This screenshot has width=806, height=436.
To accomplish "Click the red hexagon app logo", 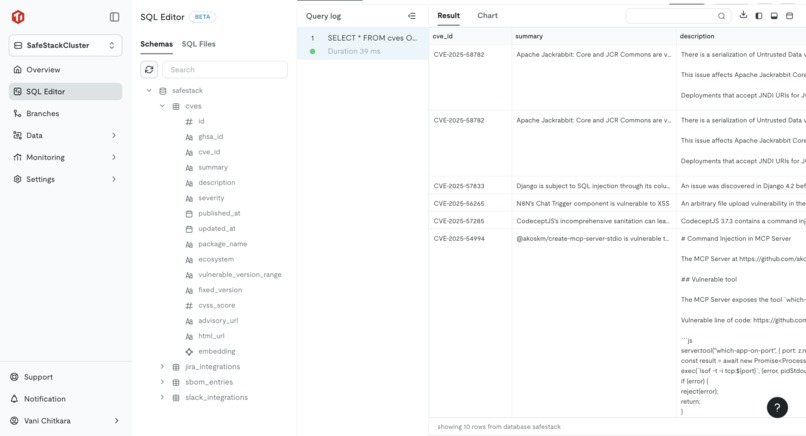I will coord(18,17).
